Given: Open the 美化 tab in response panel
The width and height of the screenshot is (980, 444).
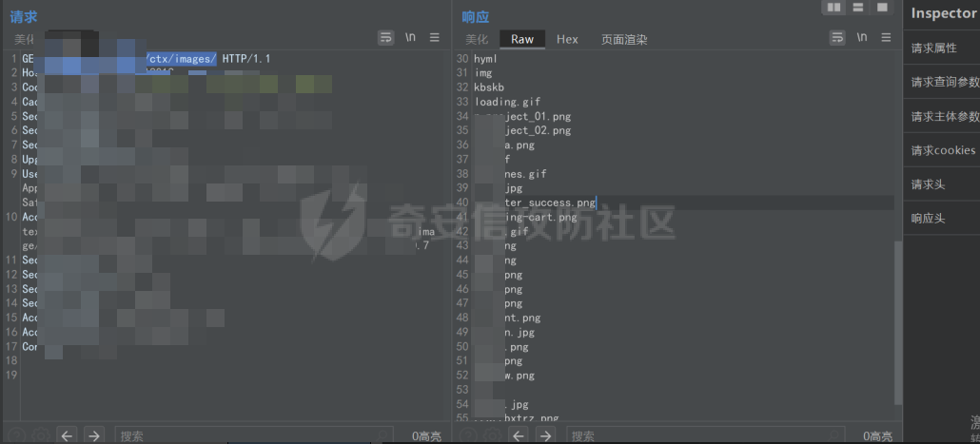Looking at the screenshot, I should click(x=477, y=39).
